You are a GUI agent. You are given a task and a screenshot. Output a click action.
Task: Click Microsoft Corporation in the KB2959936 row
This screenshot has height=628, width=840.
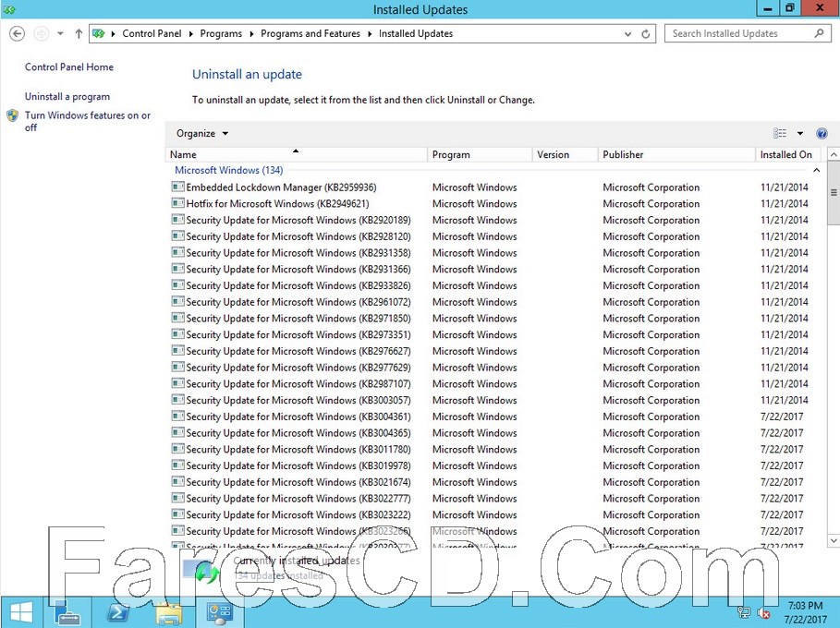coord(651,187)
